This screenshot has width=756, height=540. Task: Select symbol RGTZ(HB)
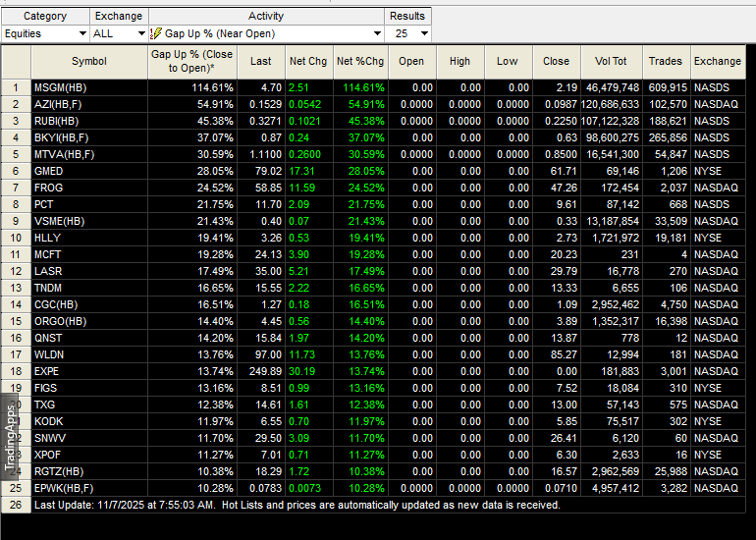tap(59, 471)
